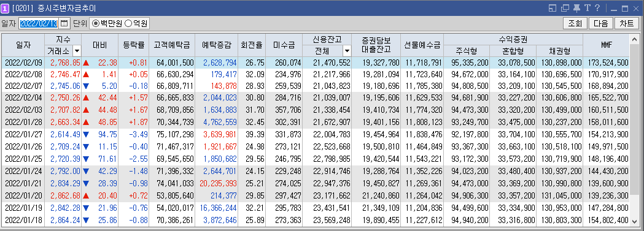Open the calendar picker next to date field
644x231 pixels.
point(64,23)
